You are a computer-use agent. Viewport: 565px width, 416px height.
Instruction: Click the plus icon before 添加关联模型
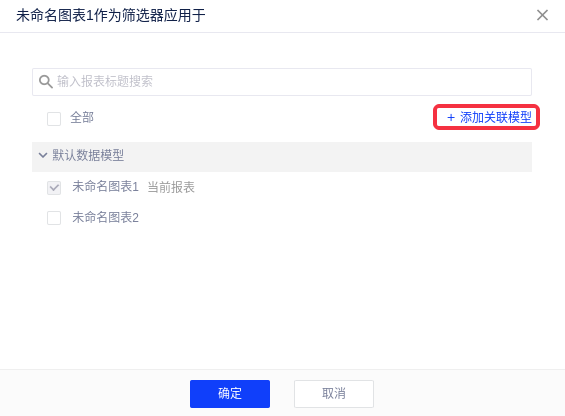[x=451, y=118]
